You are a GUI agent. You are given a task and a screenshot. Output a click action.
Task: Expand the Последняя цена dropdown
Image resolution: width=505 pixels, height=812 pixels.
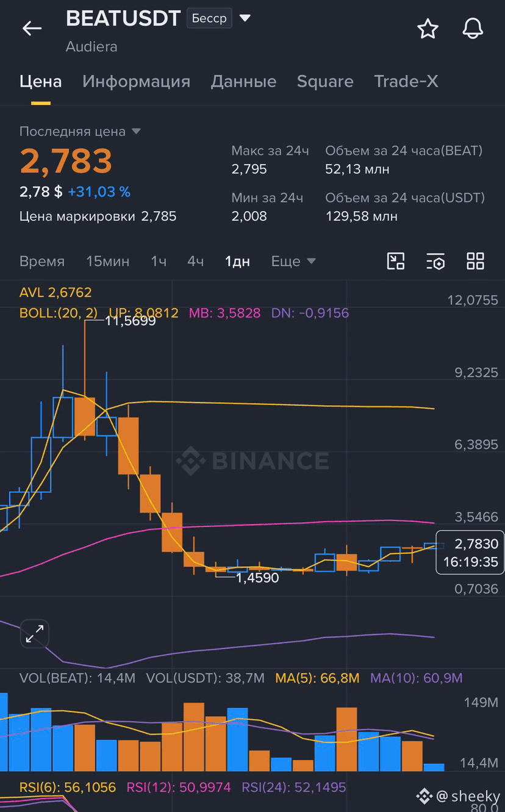pyautogui.click(x=137, y=131)
